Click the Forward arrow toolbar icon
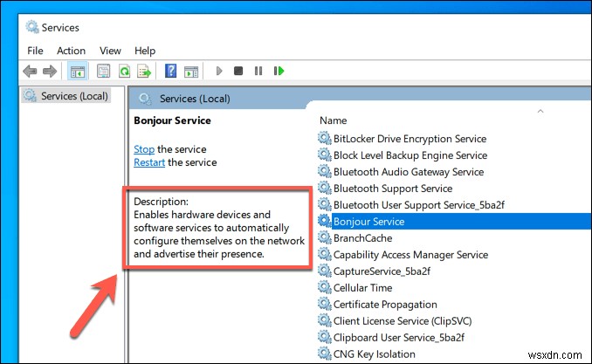 50,71
